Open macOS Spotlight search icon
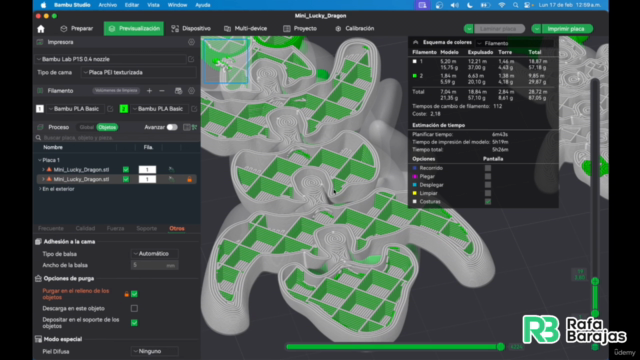This screenshot has height=360, width=640. click(516, 5)
